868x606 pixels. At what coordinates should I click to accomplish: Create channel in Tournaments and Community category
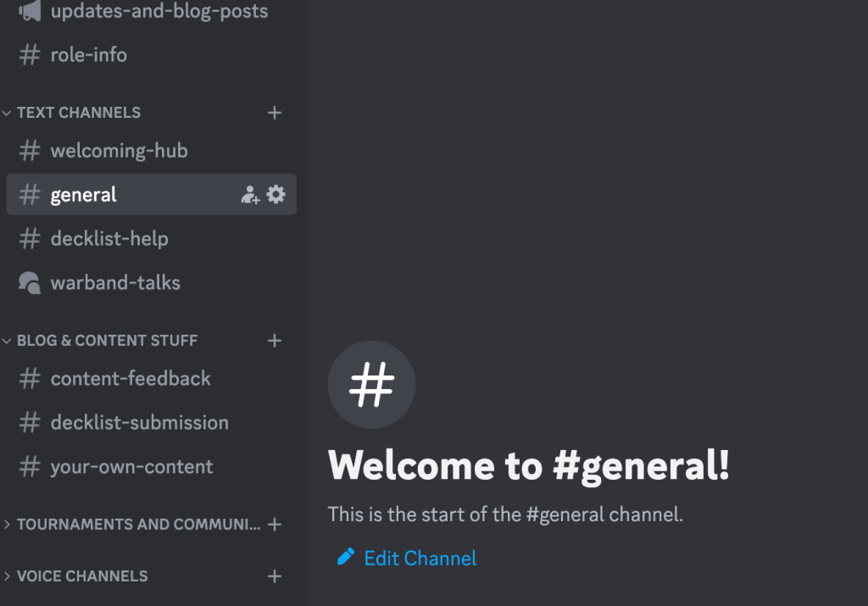tap(275, 525)
